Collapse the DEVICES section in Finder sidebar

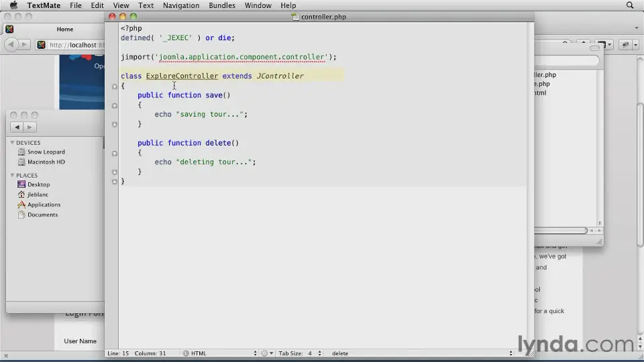point(12,142)
